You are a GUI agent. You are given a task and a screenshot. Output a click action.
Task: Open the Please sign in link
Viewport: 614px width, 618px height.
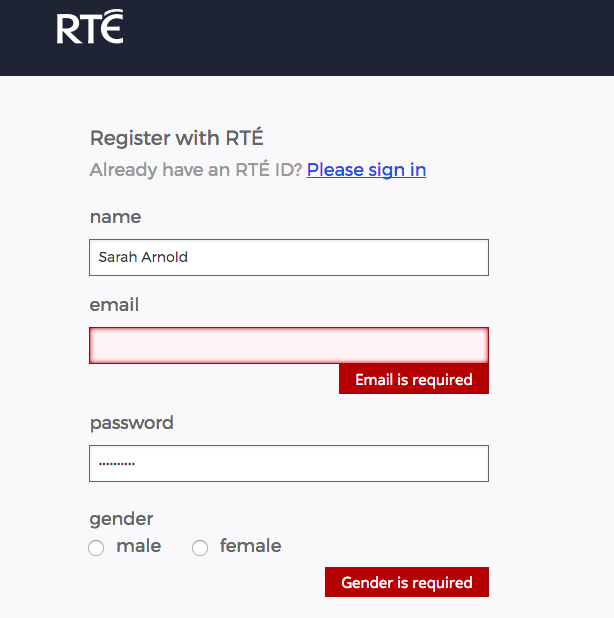[367, 170]
